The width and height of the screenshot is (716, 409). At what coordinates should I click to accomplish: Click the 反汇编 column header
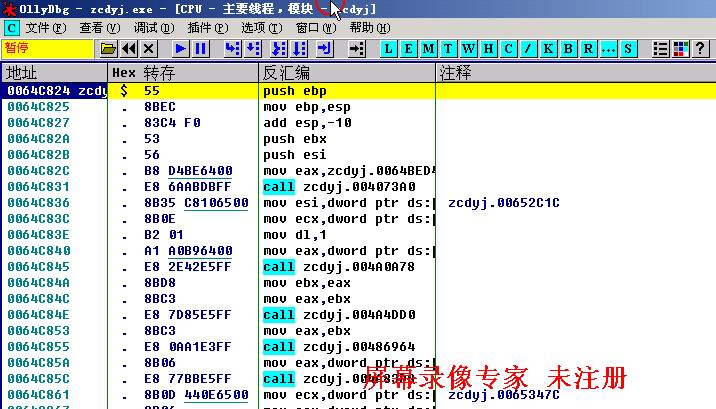(x=347, y=73)
